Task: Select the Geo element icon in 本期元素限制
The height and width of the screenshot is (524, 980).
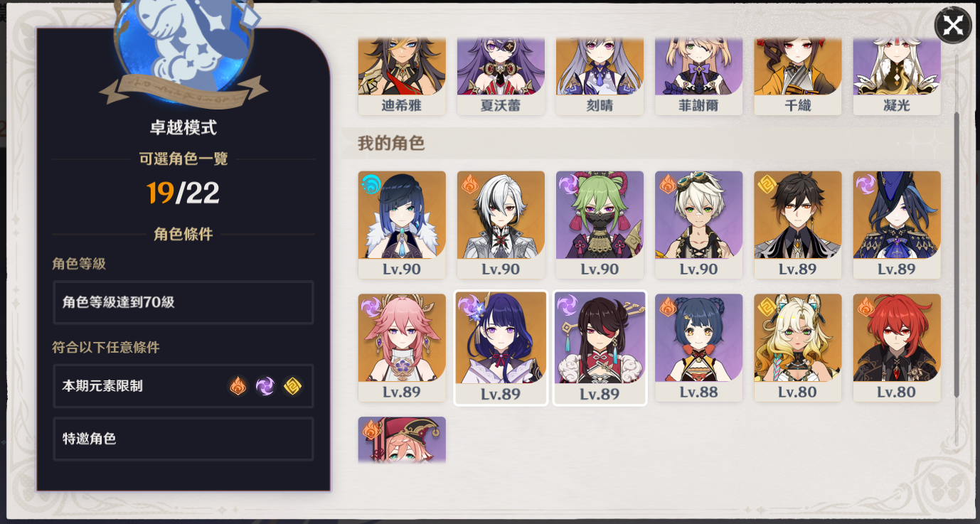Action: (x=292, y=386)
